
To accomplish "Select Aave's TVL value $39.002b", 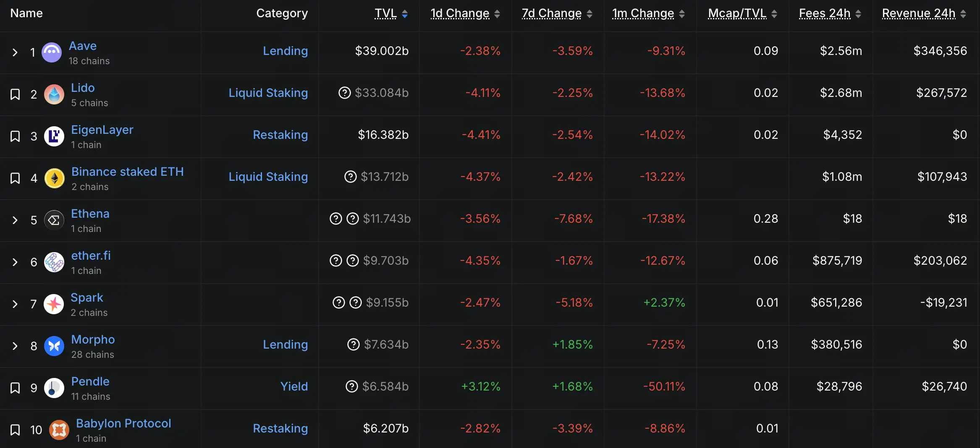I will coord(382,51).
